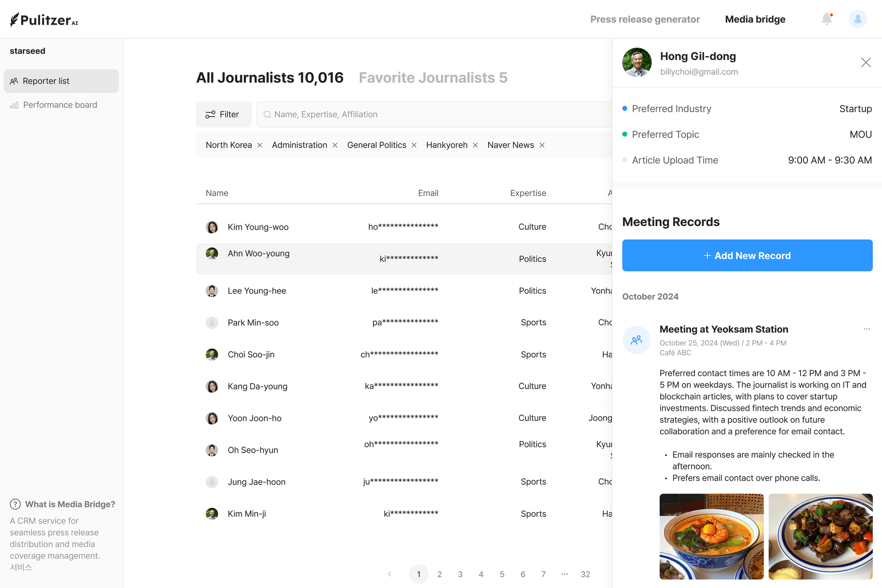The image size is (882, 588).
Task: Go to page 3 of journalists
Action: [x=460, y=574]
